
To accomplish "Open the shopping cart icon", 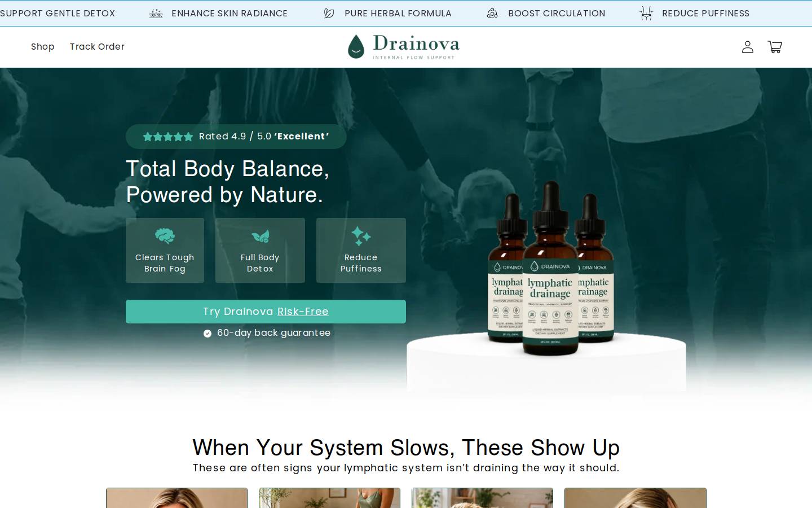I will coord(775,47).
